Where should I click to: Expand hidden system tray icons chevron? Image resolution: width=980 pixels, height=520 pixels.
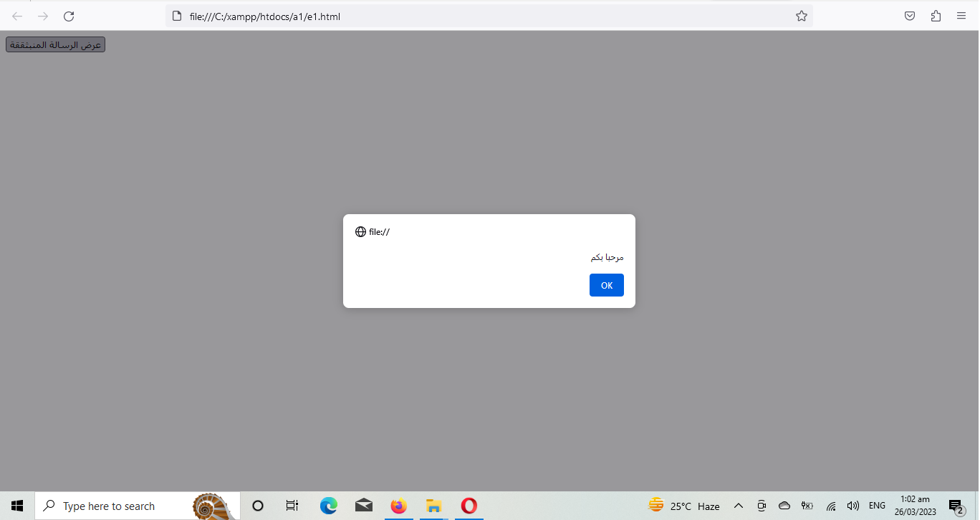[739, 506]
